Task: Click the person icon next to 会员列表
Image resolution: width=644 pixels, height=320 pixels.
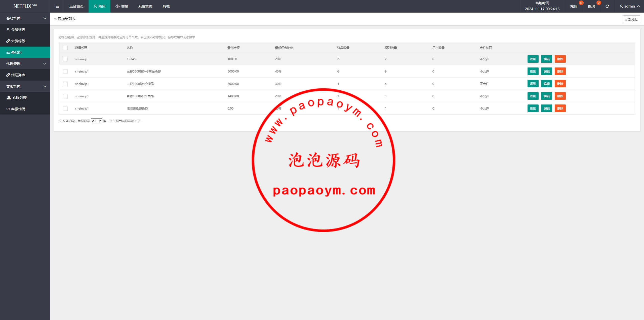Action: (x=8, y=30)
